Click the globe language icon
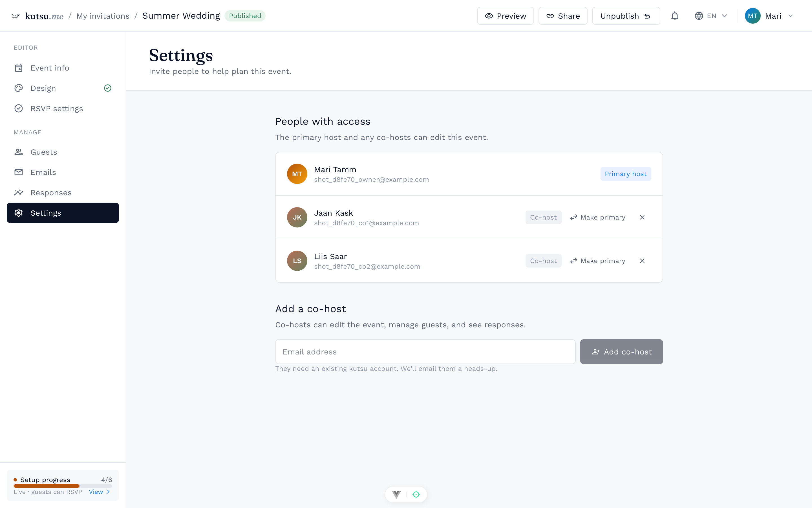This screenshot has height=508, width=812. coord(699,16)
